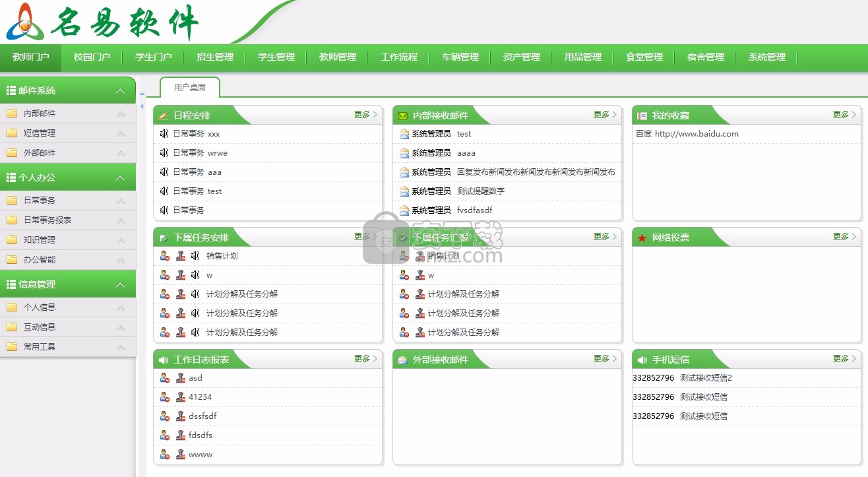This screenshot has height=477, width=868.
Task: Click 更多 in the 内部接收邮件 panel
Action: click(x=605, y=115)
